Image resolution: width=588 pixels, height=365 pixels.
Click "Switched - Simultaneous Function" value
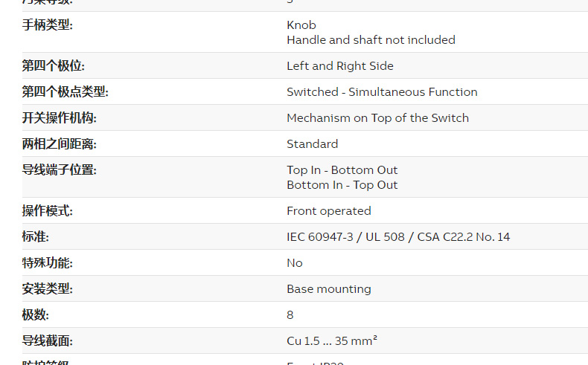[382, 92]
